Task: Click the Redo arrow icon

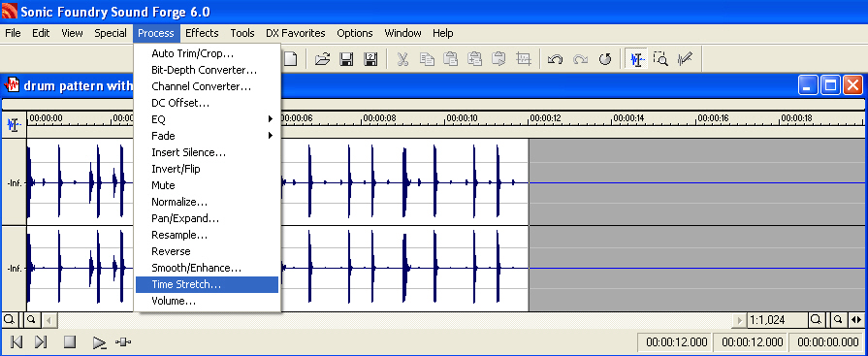Action: (x=580, y=59)
